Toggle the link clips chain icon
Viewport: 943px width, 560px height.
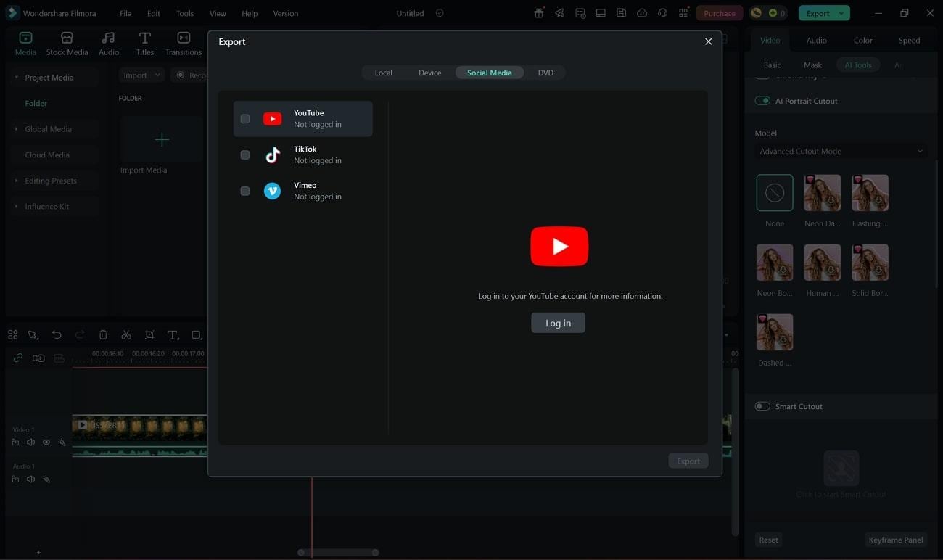coord(18,358)
